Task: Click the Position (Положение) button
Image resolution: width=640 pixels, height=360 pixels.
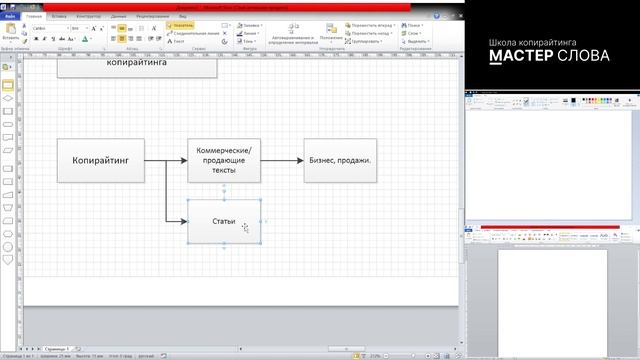Action: pos(331,34)
